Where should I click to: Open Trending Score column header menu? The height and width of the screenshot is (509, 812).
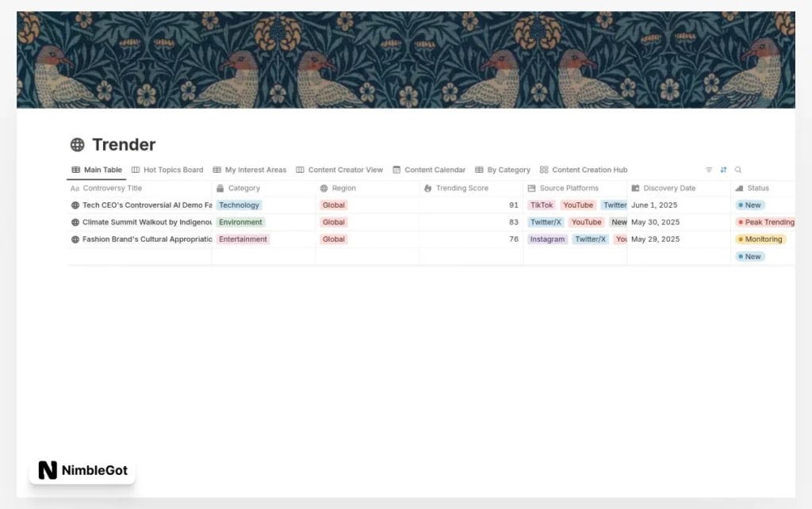[471, 188]
